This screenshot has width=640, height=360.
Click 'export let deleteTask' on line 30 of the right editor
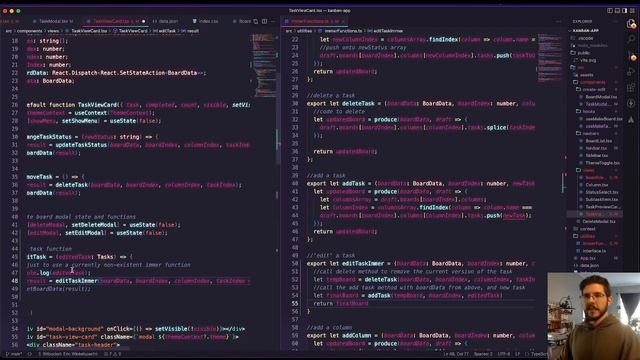340,104
